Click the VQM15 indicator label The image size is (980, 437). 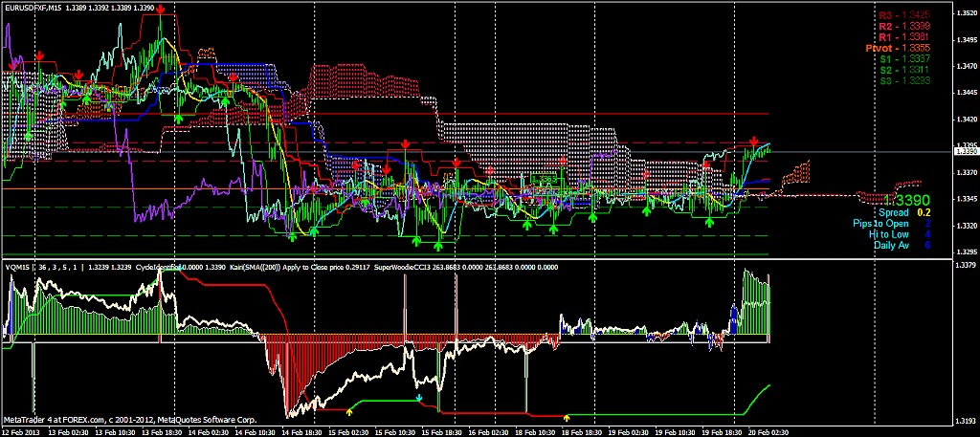pyautogui.click(x=16, y=267)
